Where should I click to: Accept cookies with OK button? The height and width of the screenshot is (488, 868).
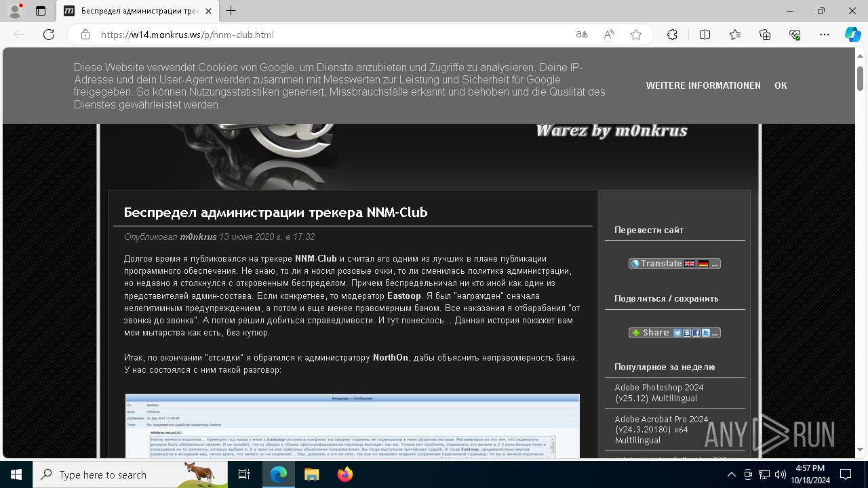coord(781,86)
